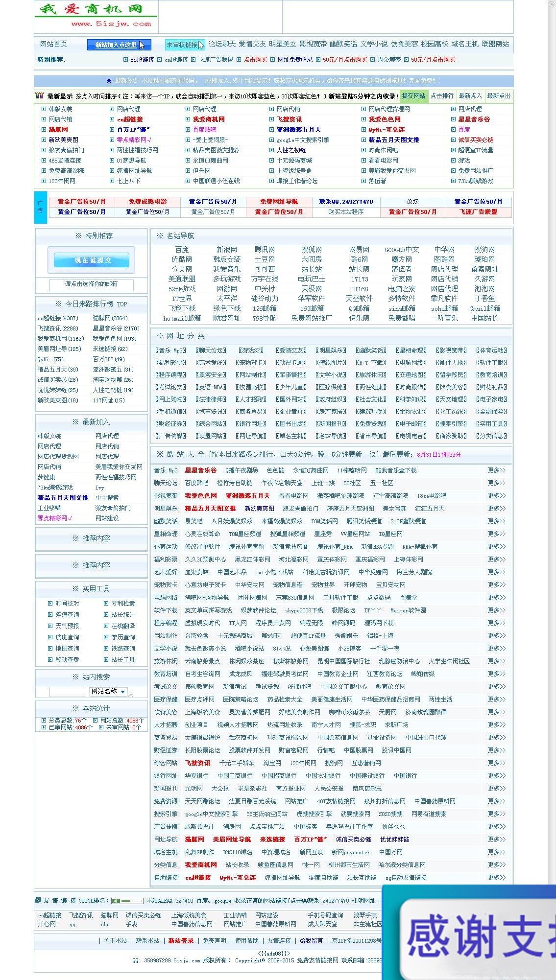Expand 更多>> in the 软件下载 row
Image resolution: width=556 pixels, height=980 pixels.
click(x=496, y=610)
